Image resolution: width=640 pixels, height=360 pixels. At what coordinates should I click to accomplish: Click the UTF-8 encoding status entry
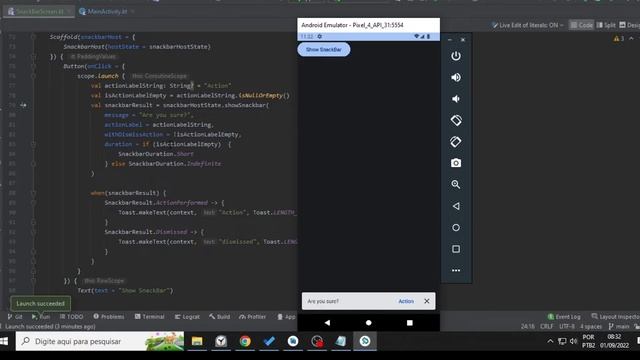point(567,327)
